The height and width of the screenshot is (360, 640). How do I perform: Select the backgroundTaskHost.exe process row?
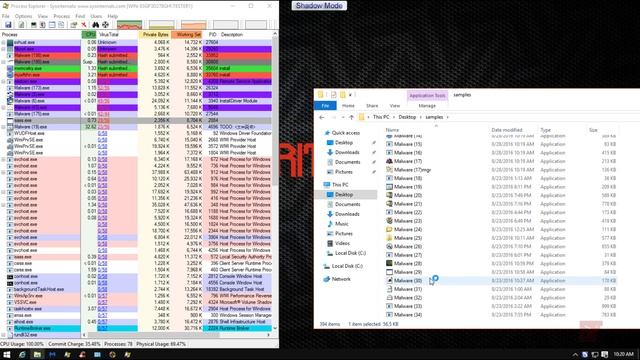(136, 289)
